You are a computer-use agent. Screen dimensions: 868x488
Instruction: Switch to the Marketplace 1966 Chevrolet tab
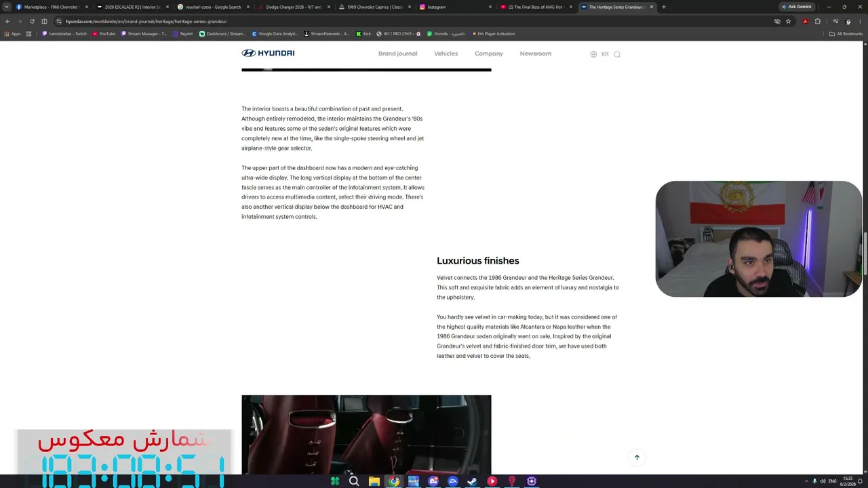[x=52, y=7]
